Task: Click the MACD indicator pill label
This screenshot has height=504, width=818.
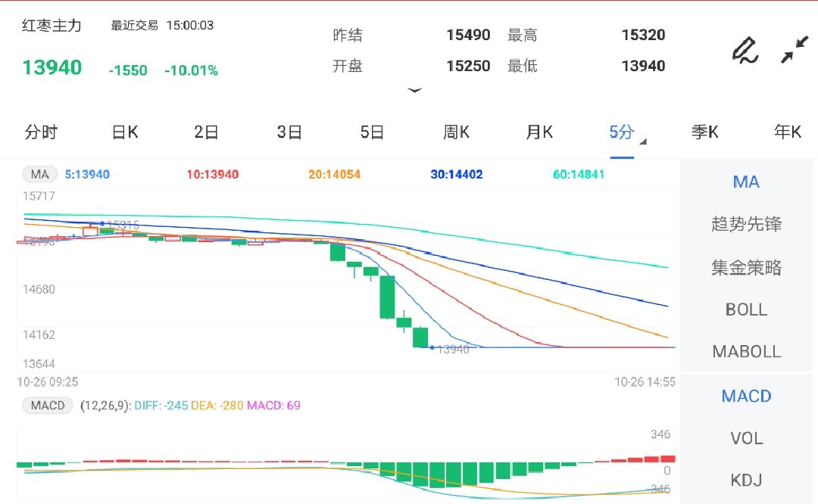Action: [x=48, y=405]
